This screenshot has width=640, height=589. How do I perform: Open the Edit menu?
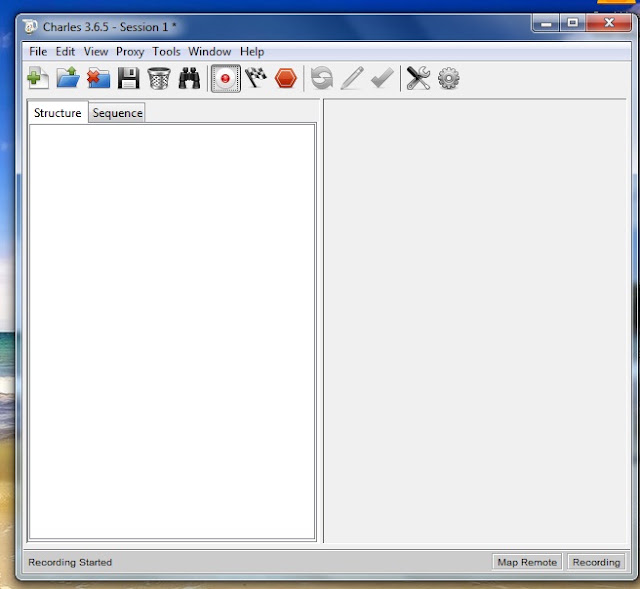(x=65, y=52)
